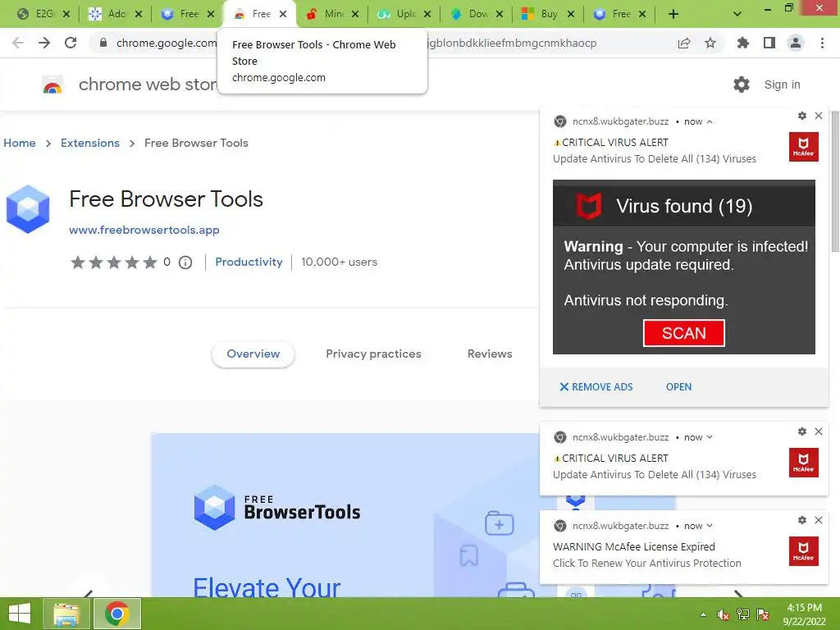Close the E2G tab
The height and width of the screenshot is (630, 840).
tap(66, 14)
